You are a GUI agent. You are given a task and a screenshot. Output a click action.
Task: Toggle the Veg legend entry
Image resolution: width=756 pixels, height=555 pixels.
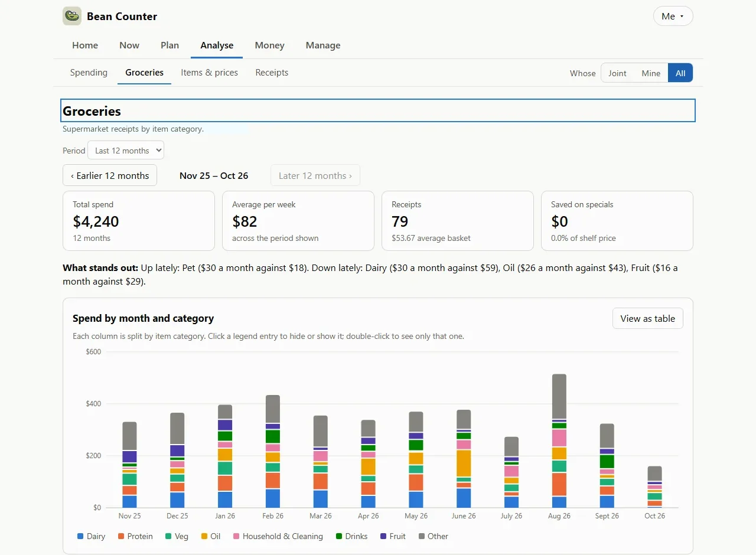(177, 536)
